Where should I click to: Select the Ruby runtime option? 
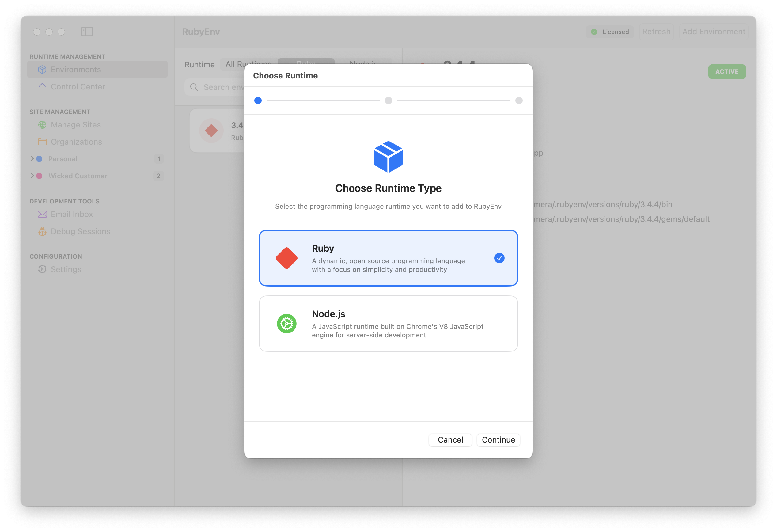(x=388, y=258)
